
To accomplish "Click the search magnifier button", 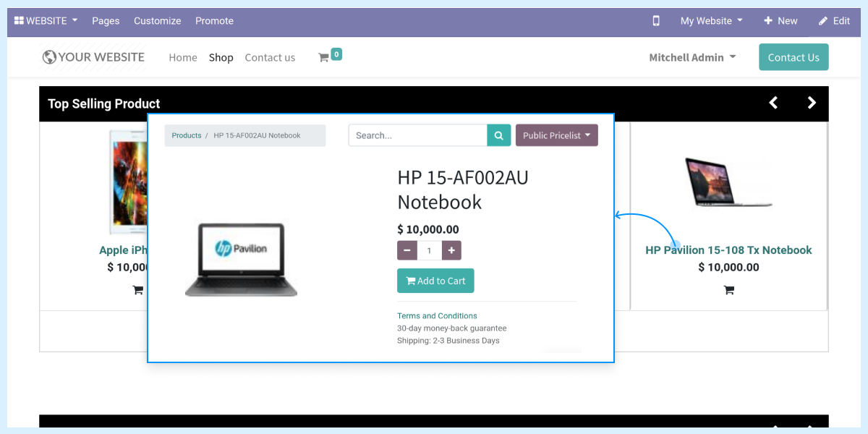I will (498, 135).
